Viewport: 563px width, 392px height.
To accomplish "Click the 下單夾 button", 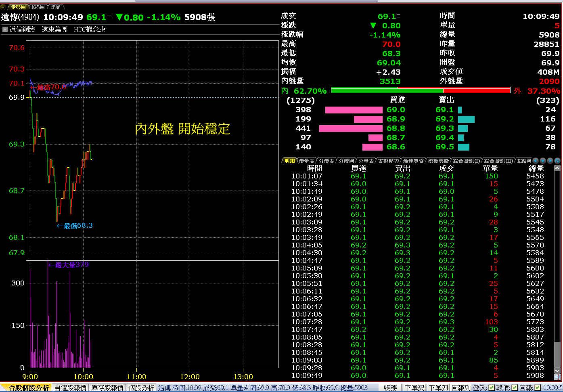I will click(415, 388).
